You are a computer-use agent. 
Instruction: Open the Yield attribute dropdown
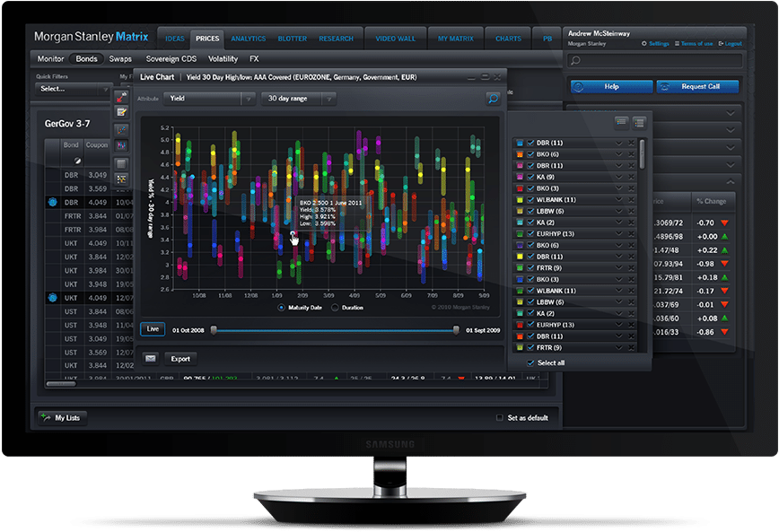[209, 99]
